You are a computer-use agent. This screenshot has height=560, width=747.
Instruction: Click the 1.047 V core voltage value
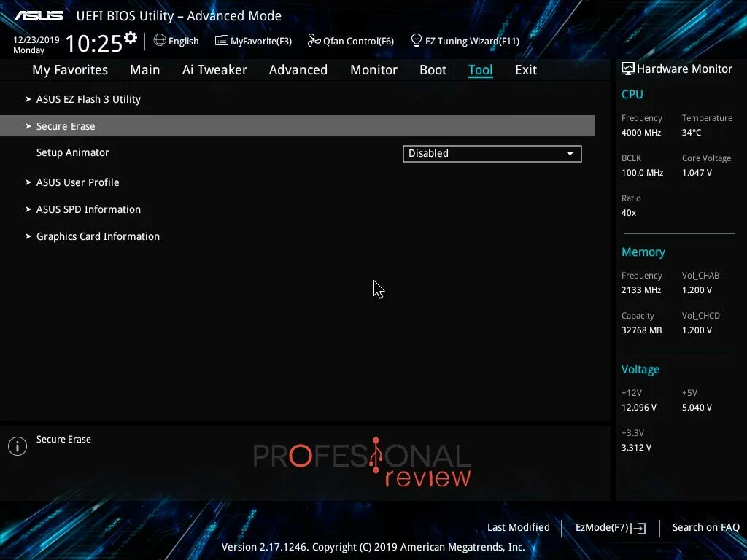[x=697, y=173]
